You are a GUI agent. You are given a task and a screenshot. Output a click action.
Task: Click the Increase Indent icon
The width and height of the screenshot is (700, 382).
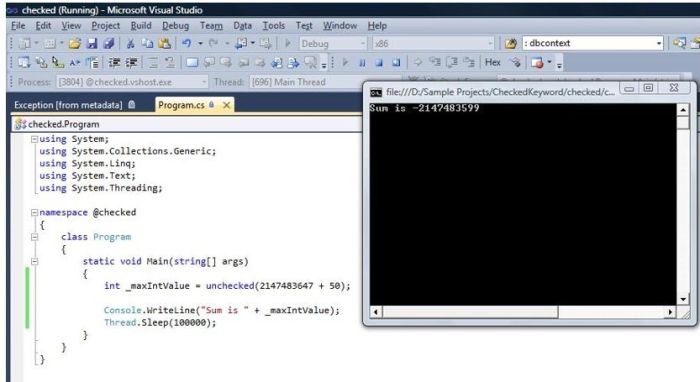131,62
